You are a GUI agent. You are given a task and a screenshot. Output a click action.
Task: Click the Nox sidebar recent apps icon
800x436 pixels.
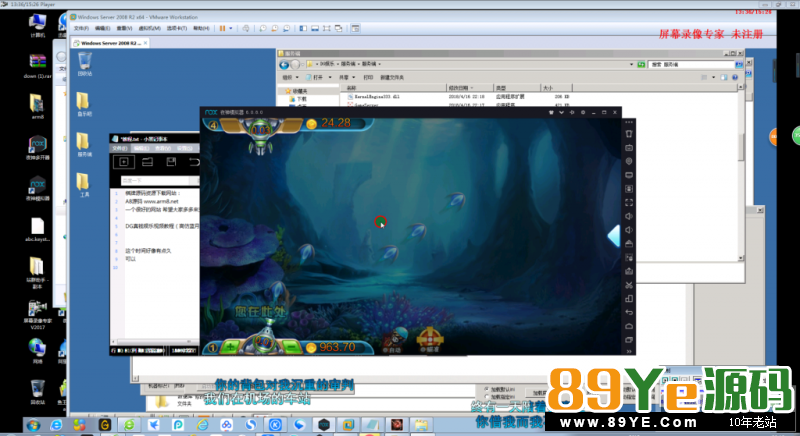629,340
